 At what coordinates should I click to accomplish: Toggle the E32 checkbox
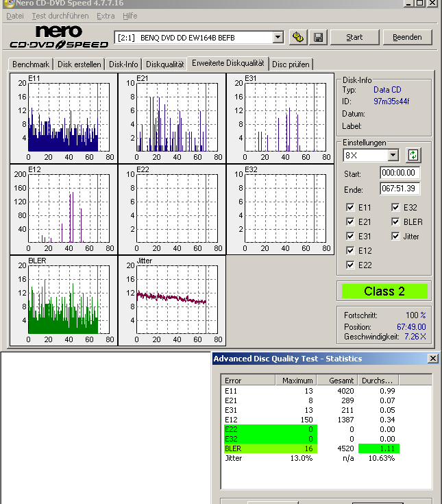click(x=395, y=208)
